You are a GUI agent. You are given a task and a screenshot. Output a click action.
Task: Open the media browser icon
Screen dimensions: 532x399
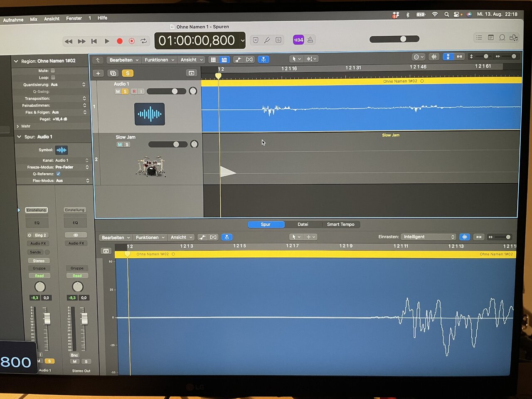click(x=514, y=37)
